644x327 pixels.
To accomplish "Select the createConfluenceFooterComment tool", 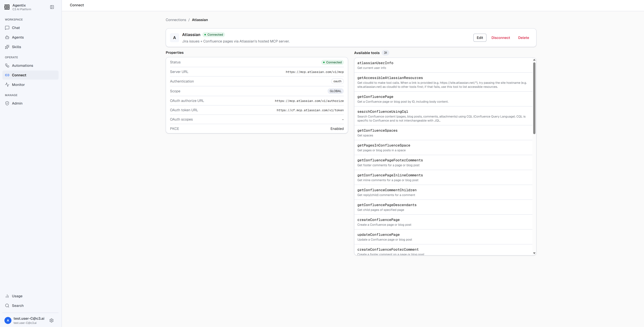I will click(443, 250).
